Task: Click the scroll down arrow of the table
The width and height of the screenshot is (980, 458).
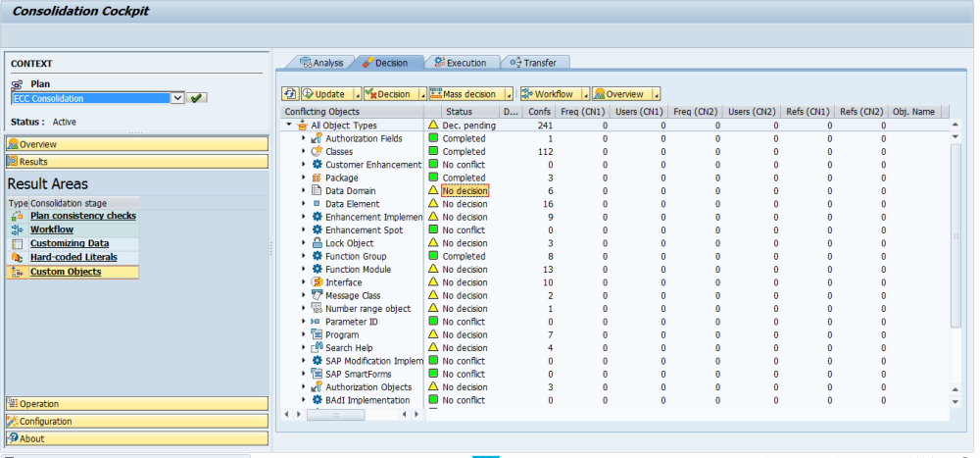Action: 955,402
